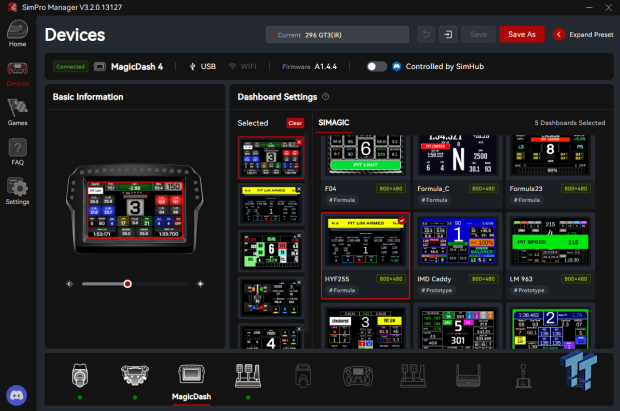Switch to the SIMAGIC tab
This screenshot has height=411, width=620.
(334, 123)
